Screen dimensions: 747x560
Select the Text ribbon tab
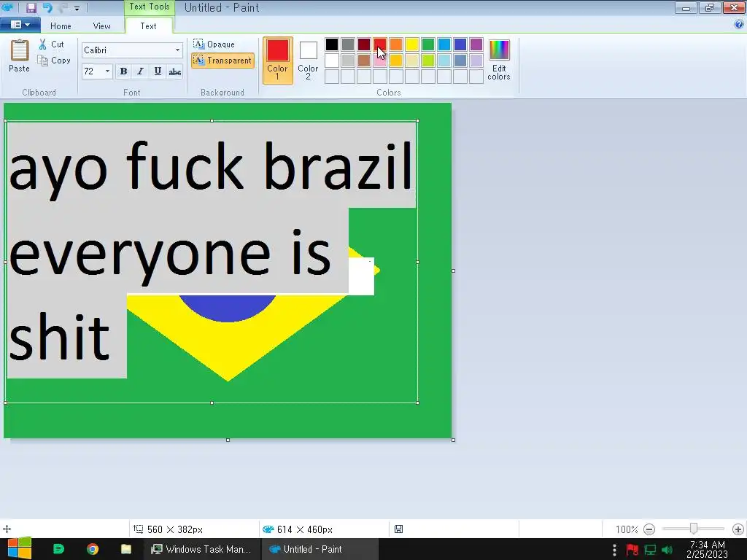pyautogui.click(x=148, y=26)
